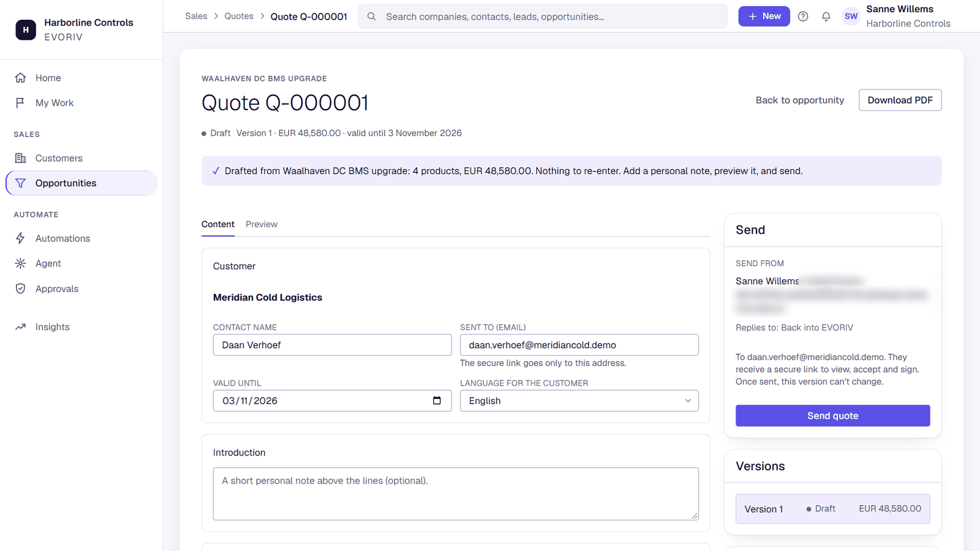Select the Version 1 draft row
The width and height of the screenshot is (980, 551).
(x=832, y=509)
